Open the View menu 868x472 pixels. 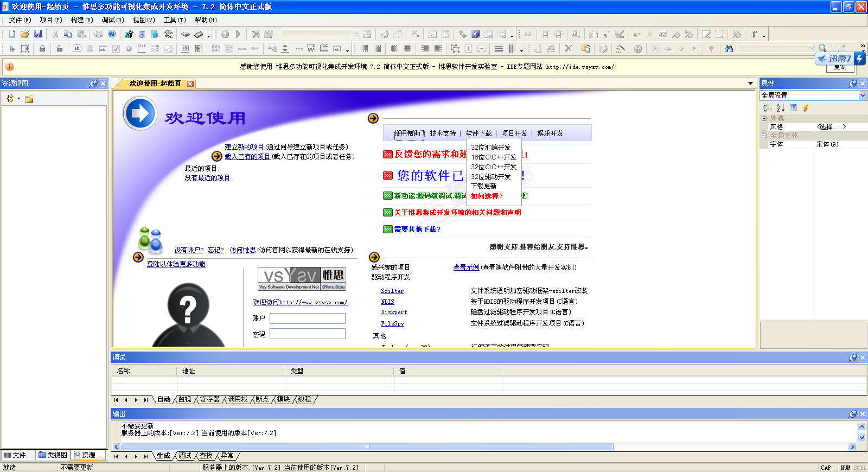[143, 20]
